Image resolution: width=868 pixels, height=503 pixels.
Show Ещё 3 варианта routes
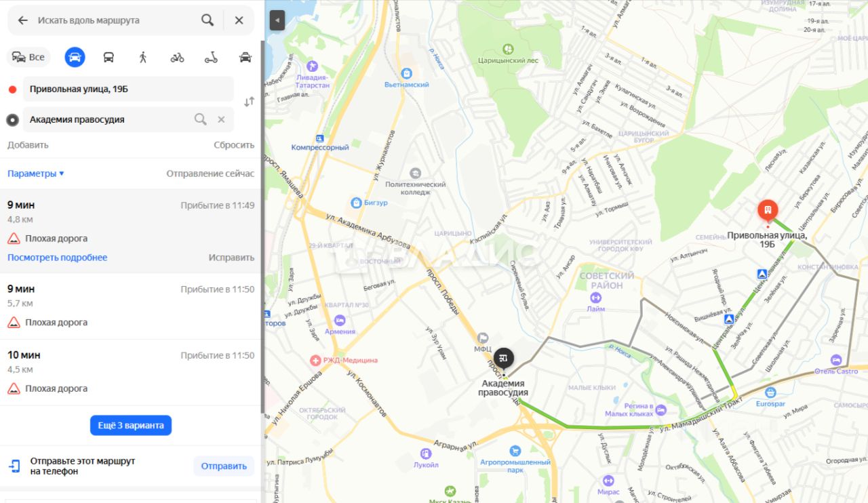pos(131,425)
